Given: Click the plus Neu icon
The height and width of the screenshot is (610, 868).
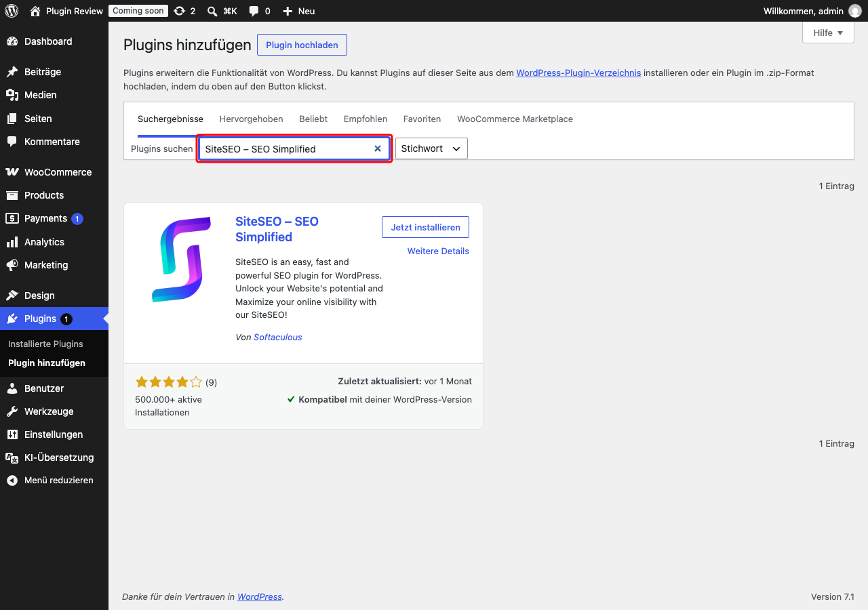Looking at the screenshot, I should (x=288, y=11).
